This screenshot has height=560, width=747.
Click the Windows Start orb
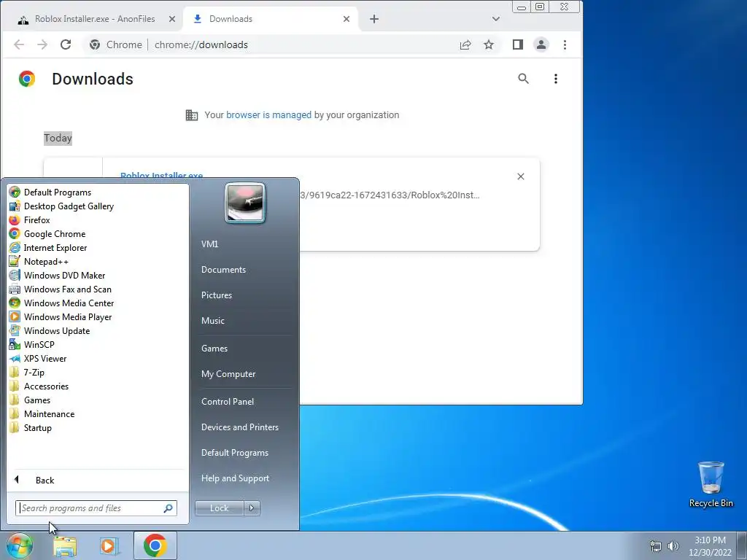click(x=20, y=545)
